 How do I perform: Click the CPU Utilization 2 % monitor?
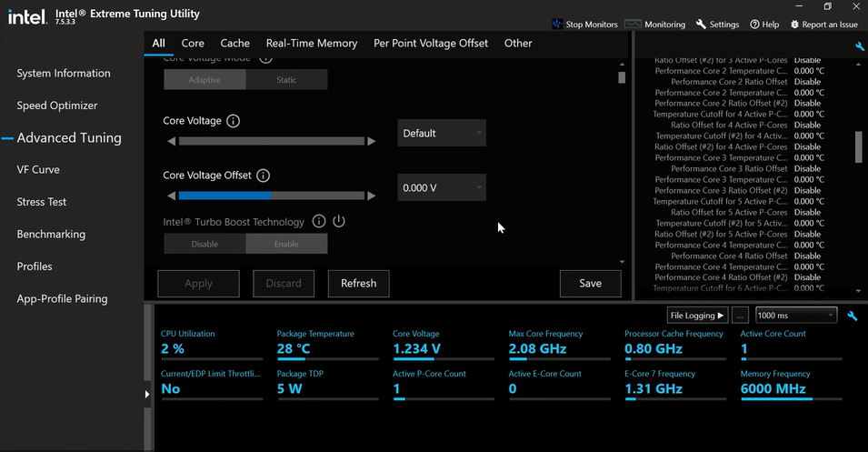click(x=212, y=344)
